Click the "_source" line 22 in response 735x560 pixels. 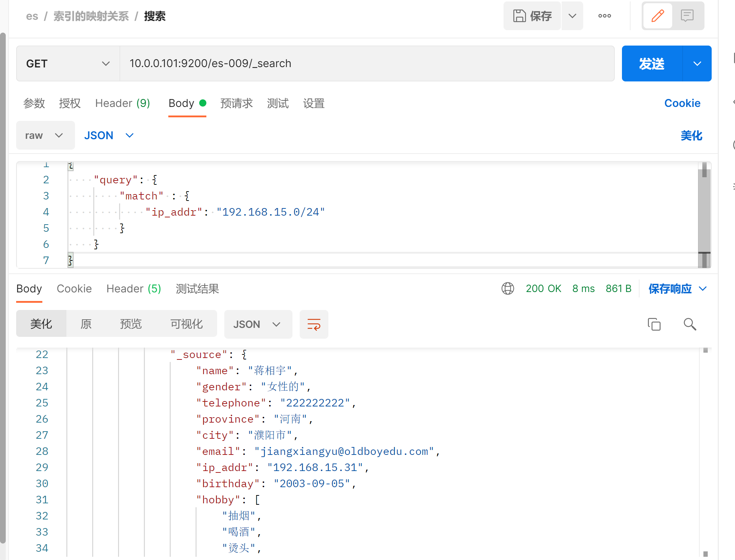[x=209, y=354]
